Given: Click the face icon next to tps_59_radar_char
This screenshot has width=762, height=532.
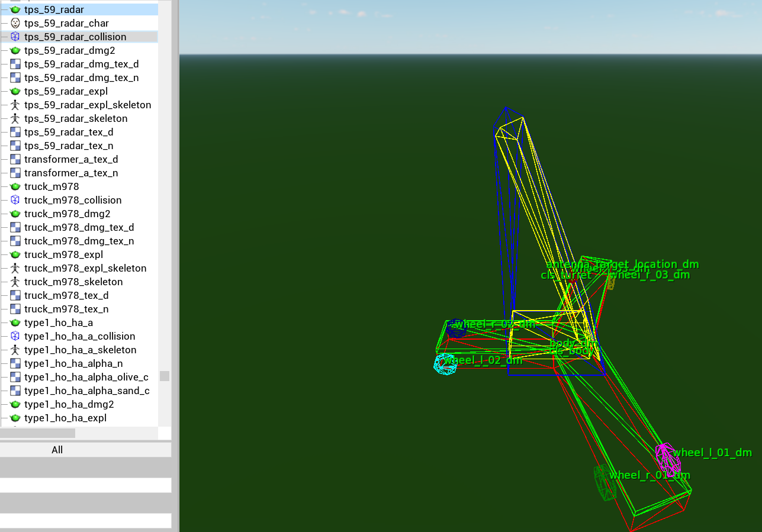Looking at the screenshot, I should (15, 23).
